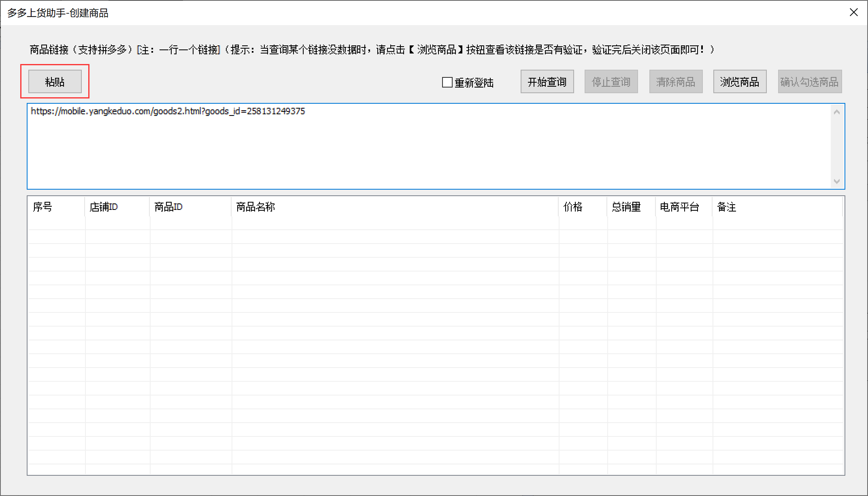Click the yangkeduo goods URL text

pyautogui.click(x=168, y=111)
